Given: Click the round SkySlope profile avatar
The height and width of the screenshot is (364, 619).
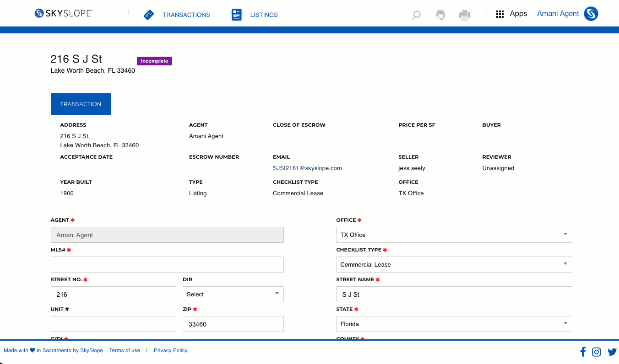Looking at the screenshot, I should [591, 14].
